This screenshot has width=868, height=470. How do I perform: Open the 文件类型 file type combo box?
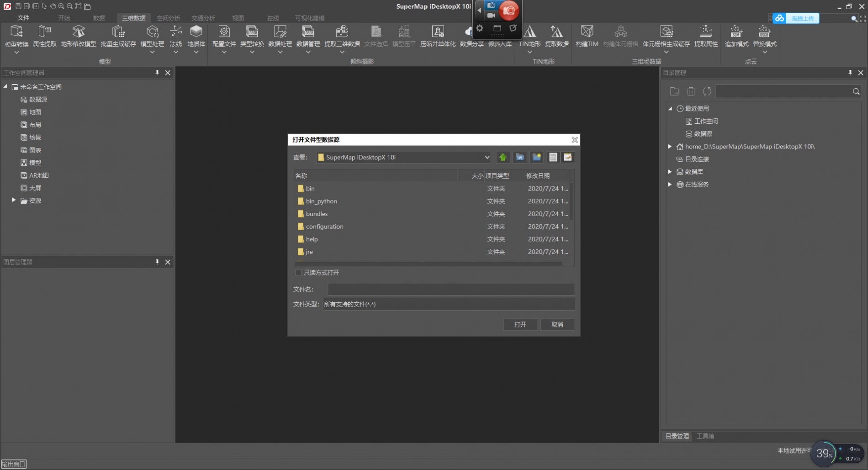(x=449, y=304)
